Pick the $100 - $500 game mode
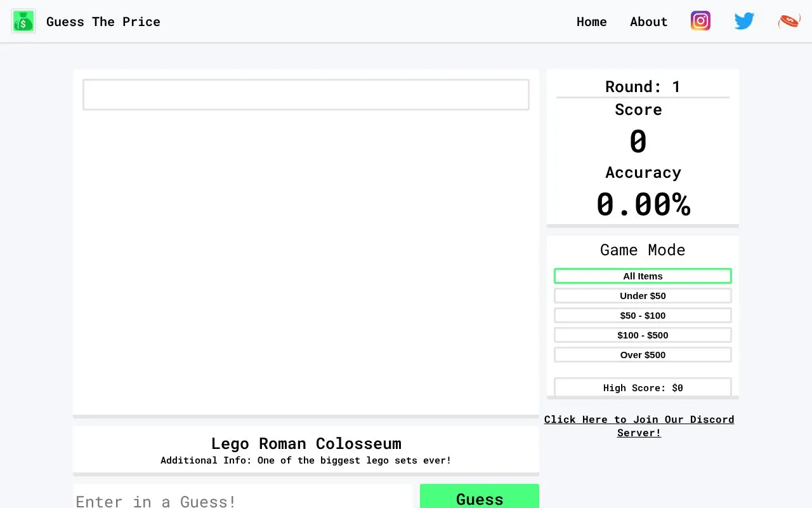 point(643,335)
